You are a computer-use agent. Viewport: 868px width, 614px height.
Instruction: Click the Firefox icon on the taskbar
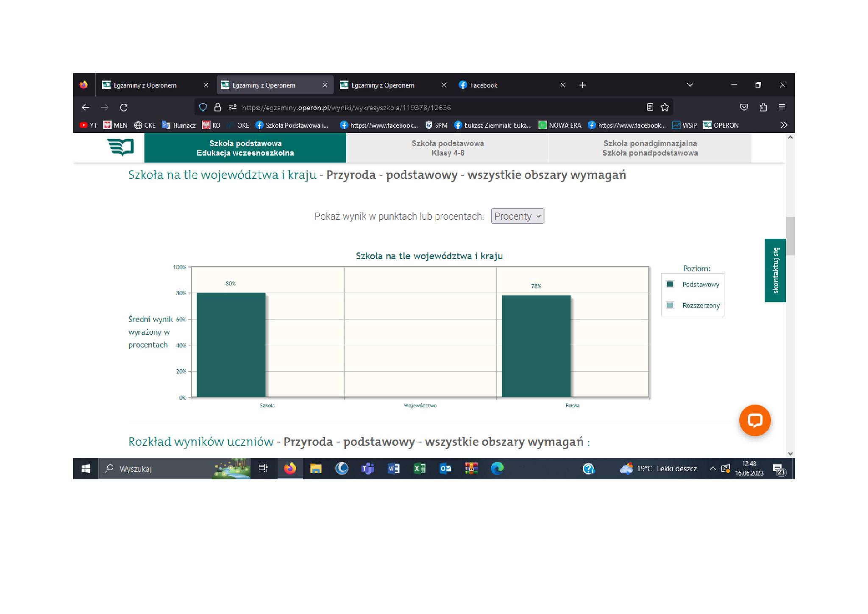tap(290, 469)
